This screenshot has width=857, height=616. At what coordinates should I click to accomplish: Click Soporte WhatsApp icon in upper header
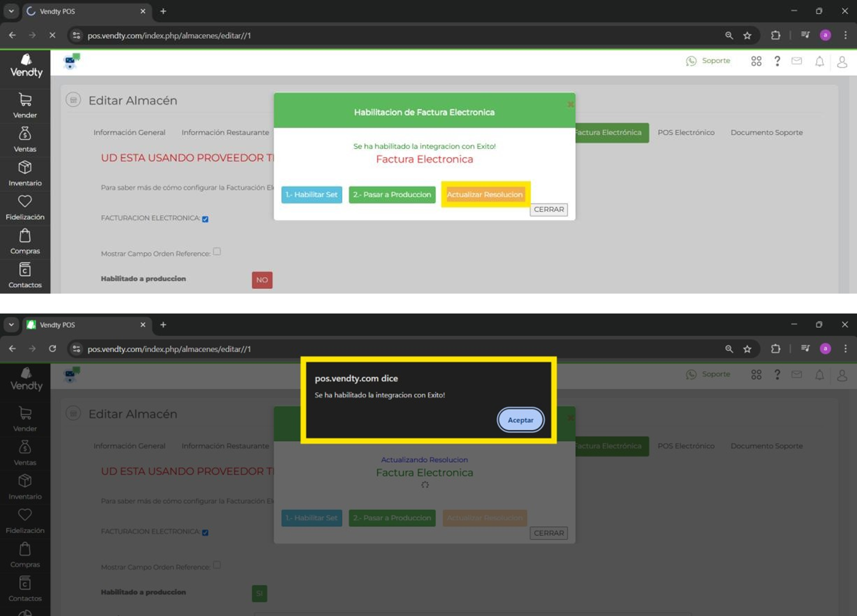691,61
